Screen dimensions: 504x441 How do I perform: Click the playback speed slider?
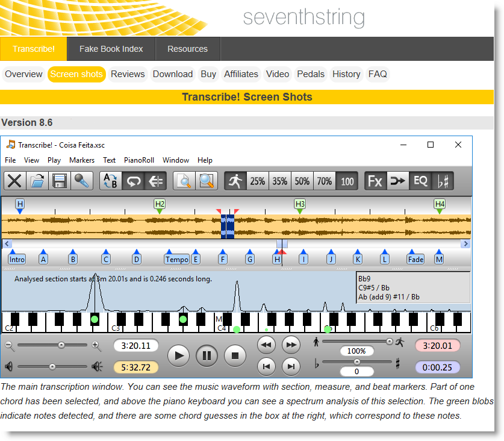356,342
